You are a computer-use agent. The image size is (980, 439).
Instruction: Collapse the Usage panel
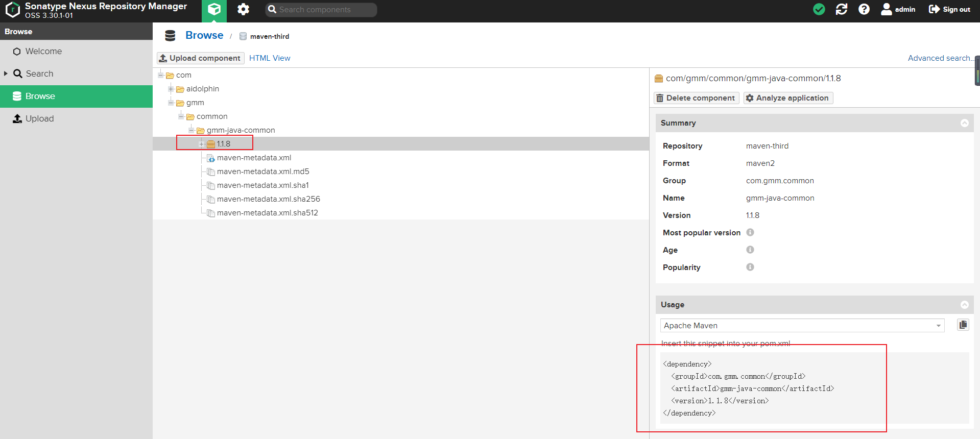click(x=965, y=305)
